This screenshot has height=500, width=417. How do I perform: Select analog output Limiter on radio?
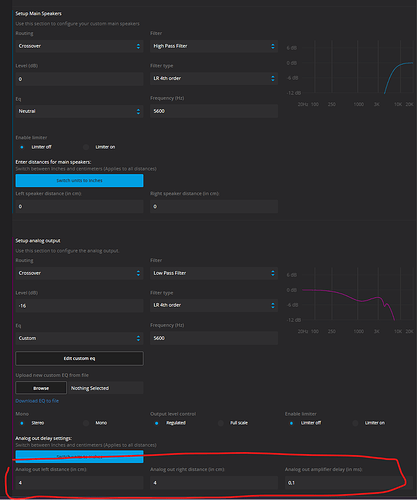355,423
